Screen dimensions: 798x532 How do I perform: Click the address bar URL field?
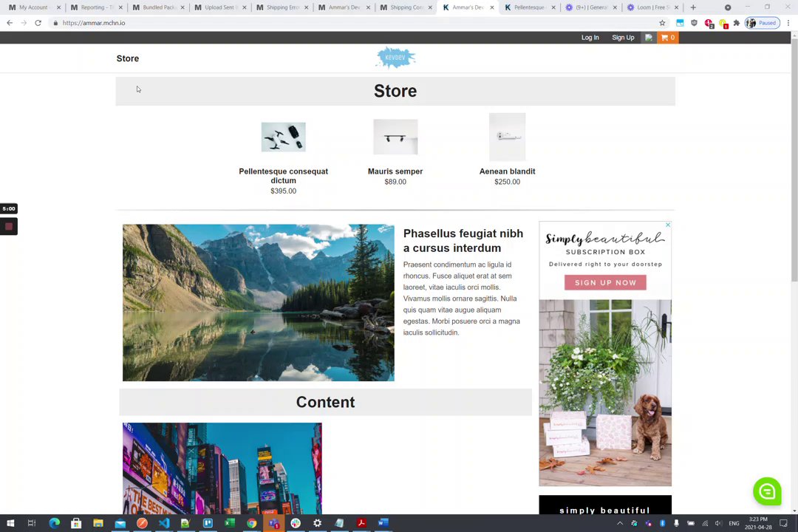click(x=351, y=23)
